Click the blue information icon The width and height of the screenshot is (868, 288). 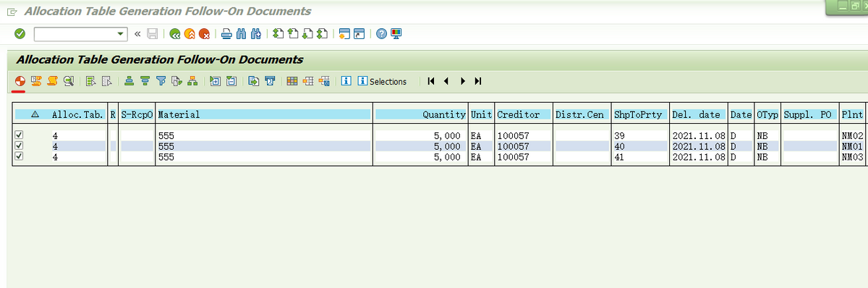coord(346,81)
